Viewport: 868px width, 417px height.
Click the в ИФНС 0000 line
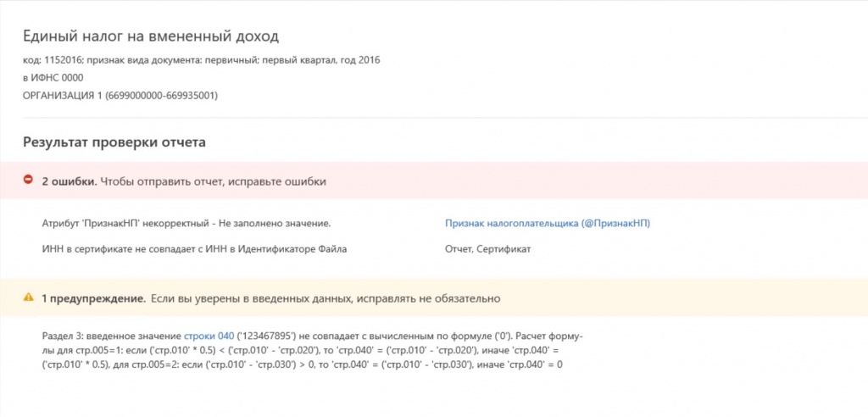pyautogui.click(x=53, y=78)
